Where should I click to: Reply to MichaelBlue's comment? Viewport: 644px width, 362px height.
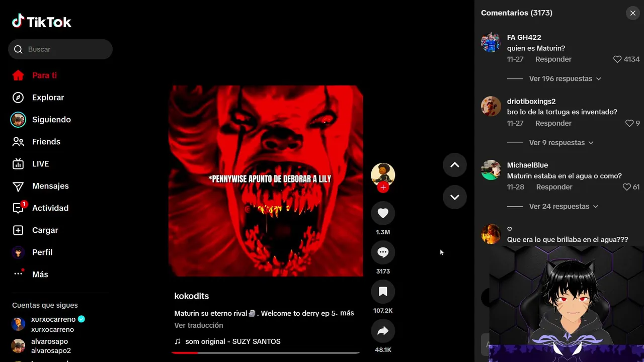554,187
